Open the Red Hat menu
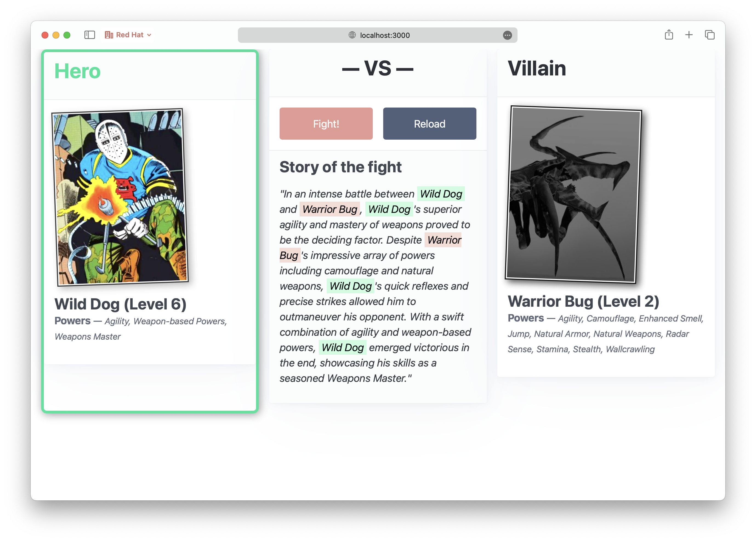 pos(129,35)
